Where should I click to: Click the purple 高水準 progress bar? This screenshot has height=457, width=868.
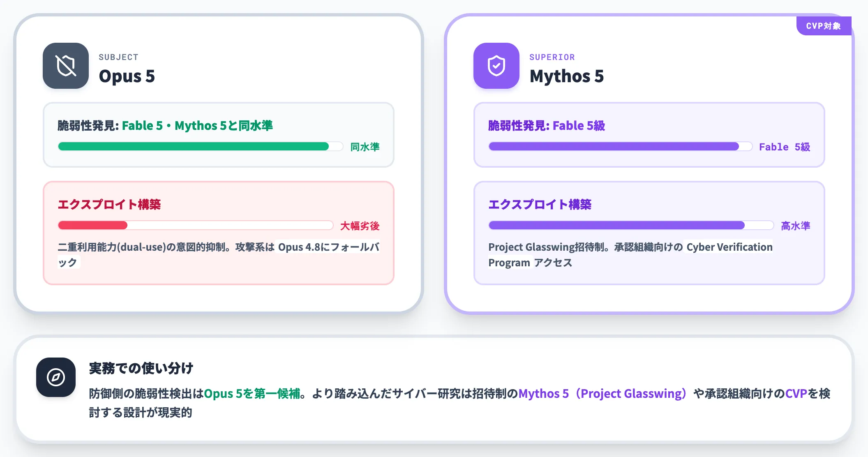point(631,225)
